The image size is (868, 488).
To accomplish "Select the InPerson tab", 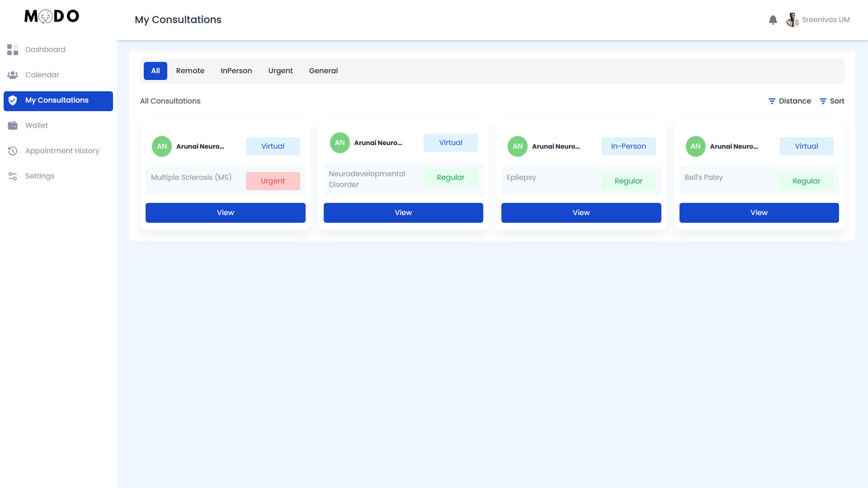I will 236,71.
